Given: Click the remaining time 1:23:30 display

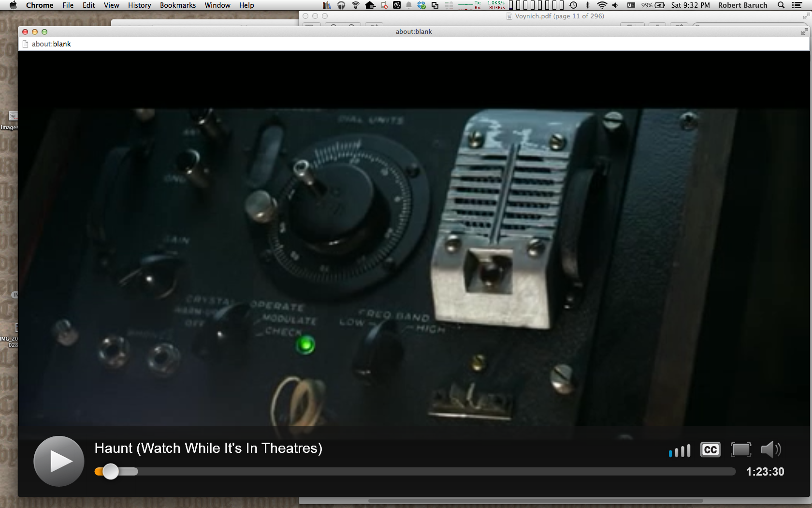Looking at the screenshot, I should point(765,472).
